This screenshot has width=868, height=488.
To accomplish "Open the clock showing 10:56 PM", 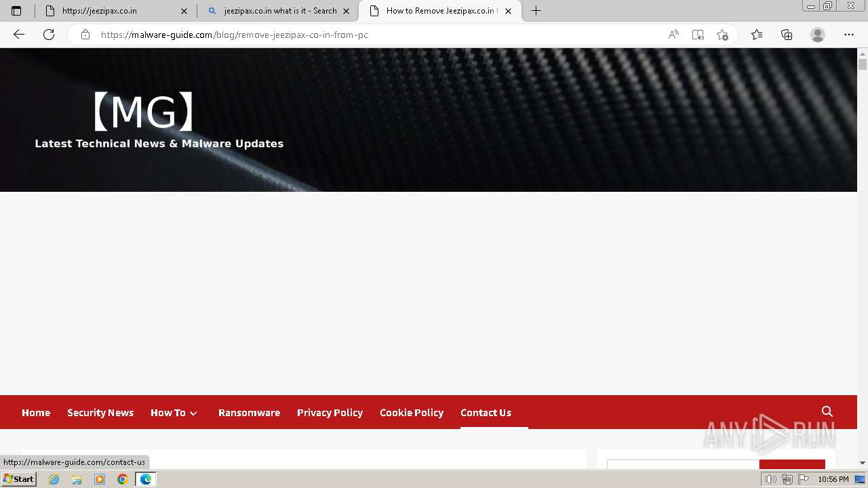I will click(x=833, y=479).
